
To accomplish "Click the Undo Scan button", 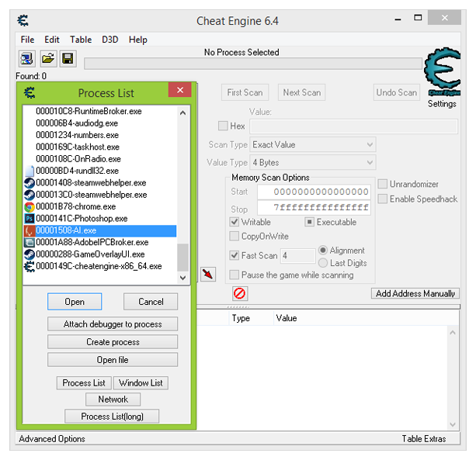I will (397, 92).
